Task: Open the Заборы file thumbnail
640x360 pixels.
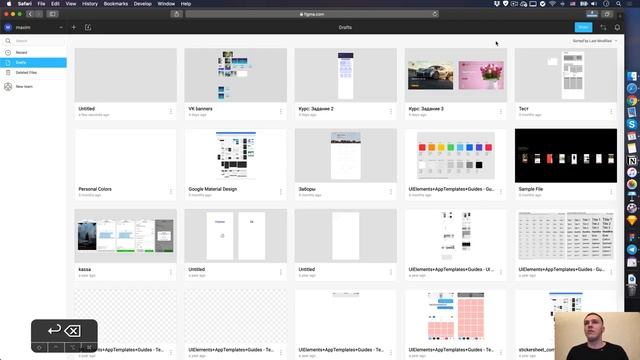Action: [346, 156]
